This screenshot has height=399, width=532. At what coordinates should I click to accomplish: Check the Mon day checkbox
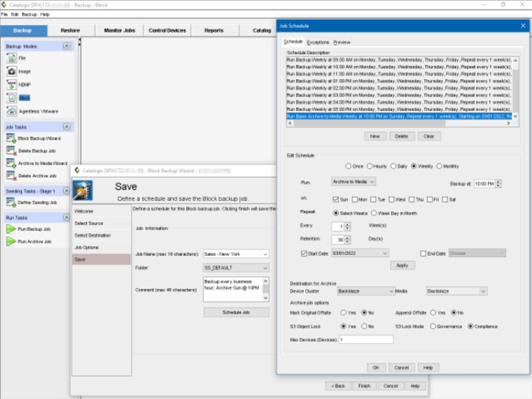(x=355, y=199)
